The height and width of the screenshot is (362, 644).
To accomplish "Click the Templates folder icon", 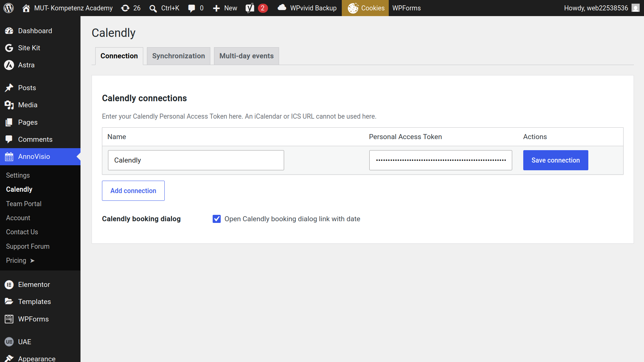I will (9, 302).
